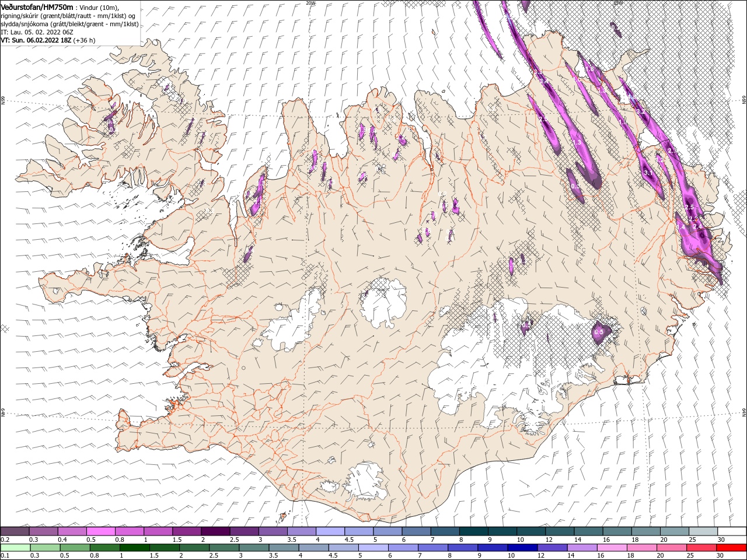Select the deep navy swatch starting at 10
The height and width of the screenshot is (560, 747).
(x=523, y=548)
